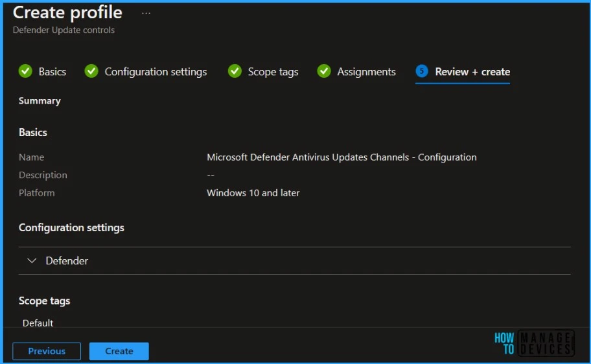591x364 pixels.
Task: Click the Windows 10 and later value
Action: click(253, 193)
